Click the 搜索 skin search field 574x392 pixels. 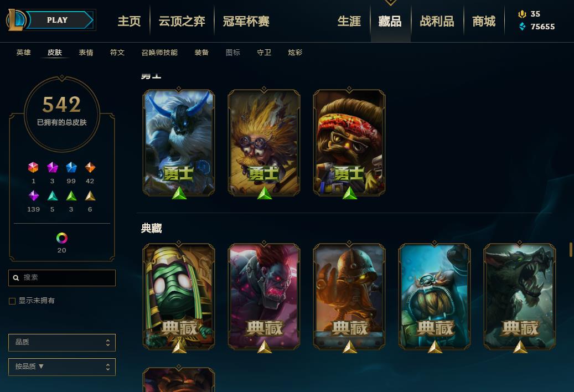(x=62, y=278)
